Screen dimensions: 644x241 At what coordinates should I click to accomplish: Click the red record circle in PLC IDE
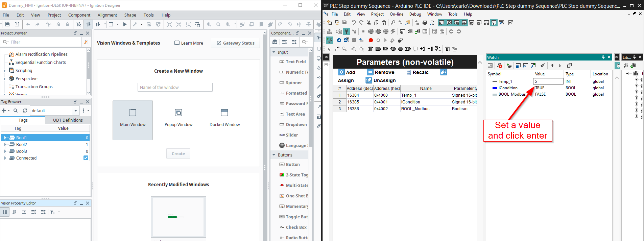(371, 40)
